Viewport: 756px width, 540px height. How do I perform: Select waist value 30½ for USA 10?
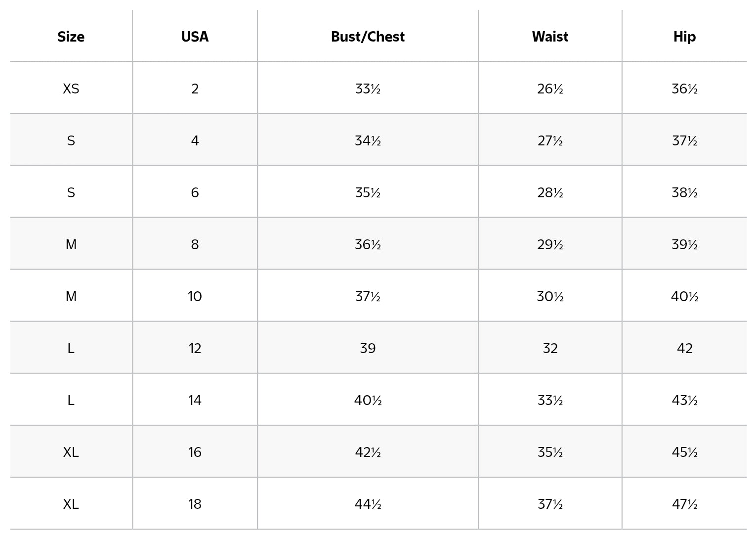pos(550,296)
